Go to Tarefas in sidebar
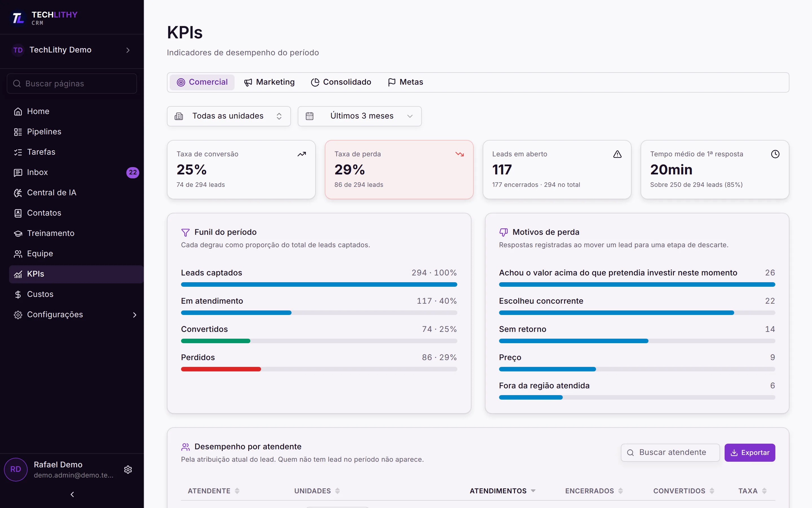Viewport: 812px width, 508px height. pos(76,152)
